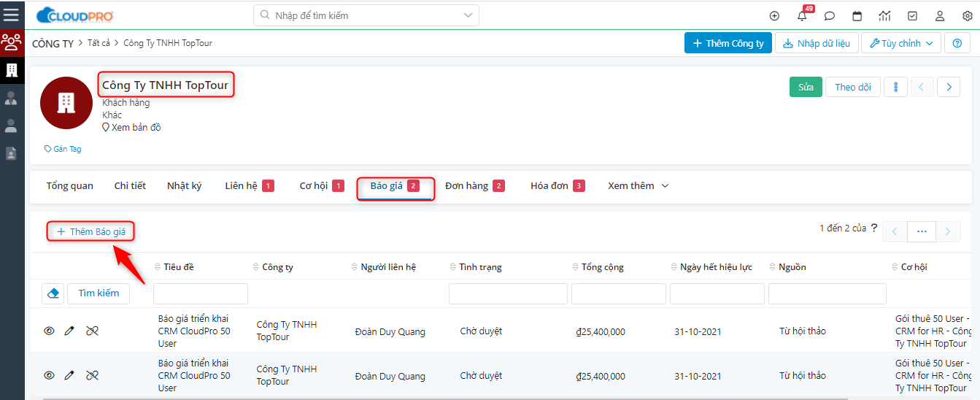Open the reports chart icon
This screenshot has height=400, width=980.
click(884, 16)
